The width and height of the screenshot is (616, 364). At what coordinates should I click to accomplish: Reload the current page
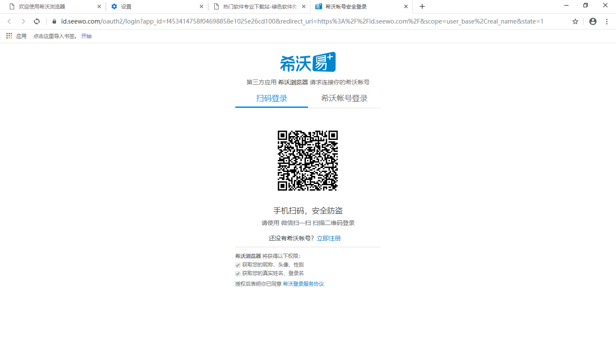pos(37,21)
